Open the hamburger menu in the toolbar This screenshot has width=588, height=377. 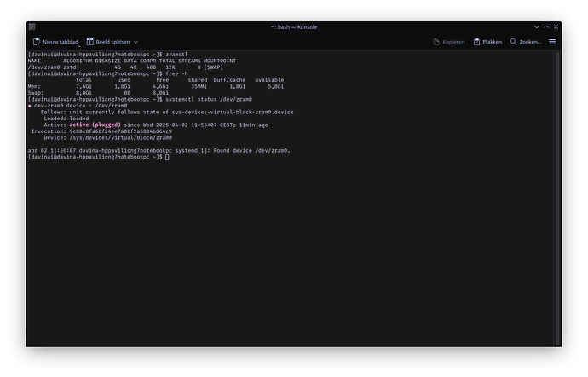pyautogui.click(x=552, y=41)
